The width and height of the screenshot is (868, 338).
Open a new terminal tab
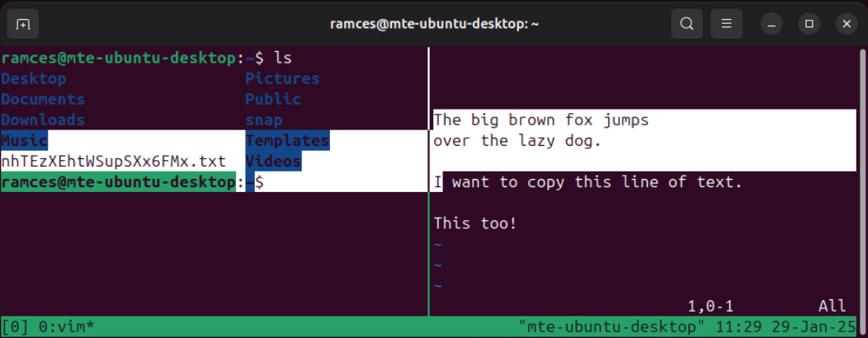click(x=23, y=24)
